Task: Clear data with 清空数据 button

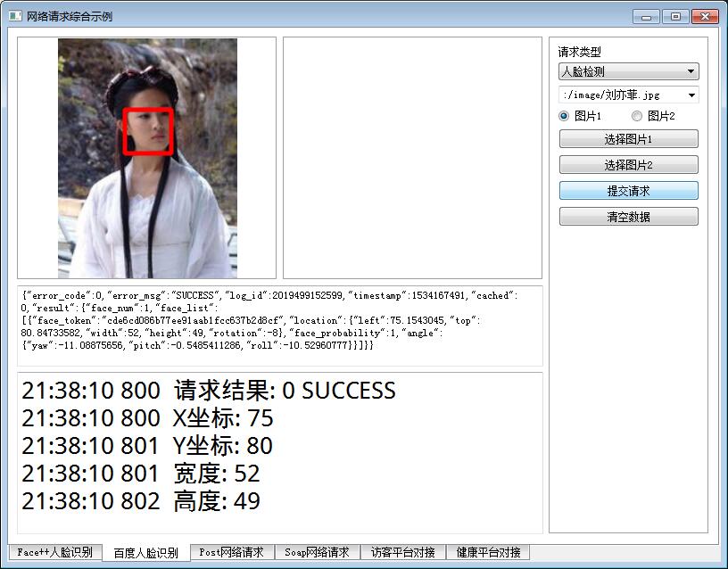Action: 629,217
